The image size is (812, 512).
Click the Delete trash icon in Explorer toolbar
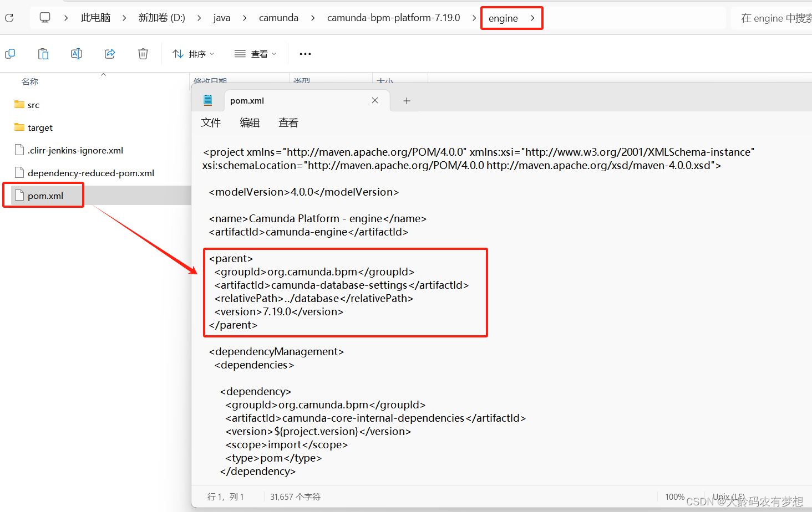click(x=143, y=54)
